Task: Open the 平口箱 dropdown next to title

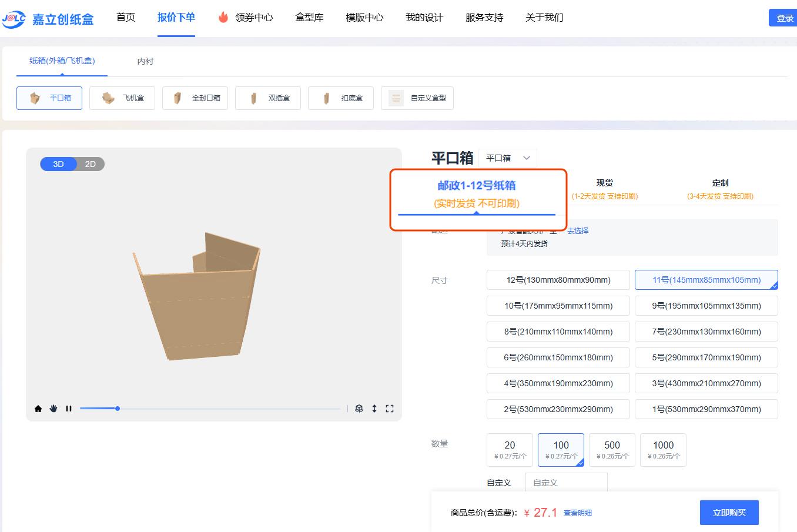Action: (508, 158)
